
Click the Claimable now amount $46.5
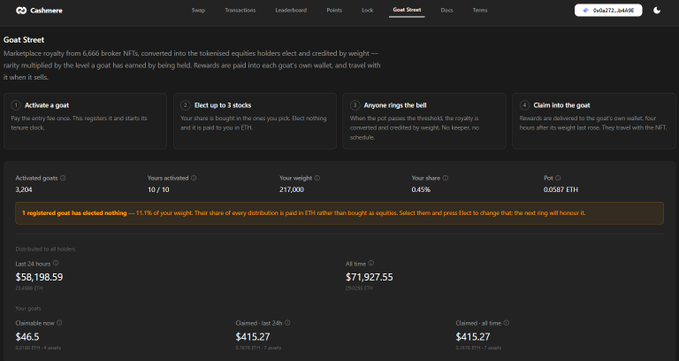click(x=27, y=337)
